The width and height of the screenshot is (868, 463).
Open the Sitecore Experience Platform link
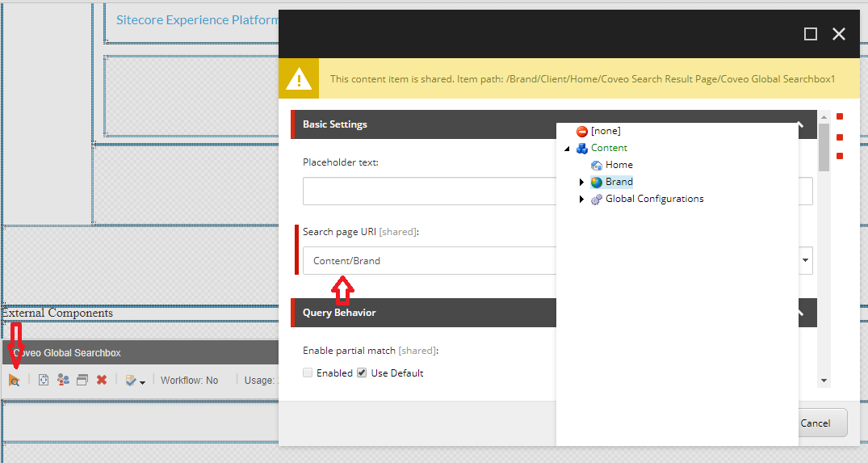pyautogui.click(x=197, y=20)
